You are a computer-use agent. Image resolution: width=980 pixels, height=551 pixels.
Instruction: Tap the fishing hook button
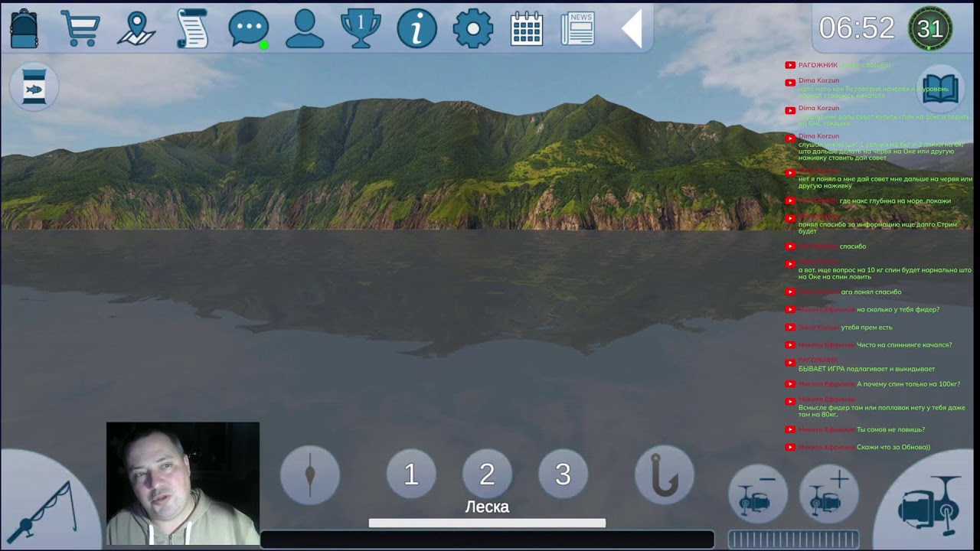[x=665, y=474]
